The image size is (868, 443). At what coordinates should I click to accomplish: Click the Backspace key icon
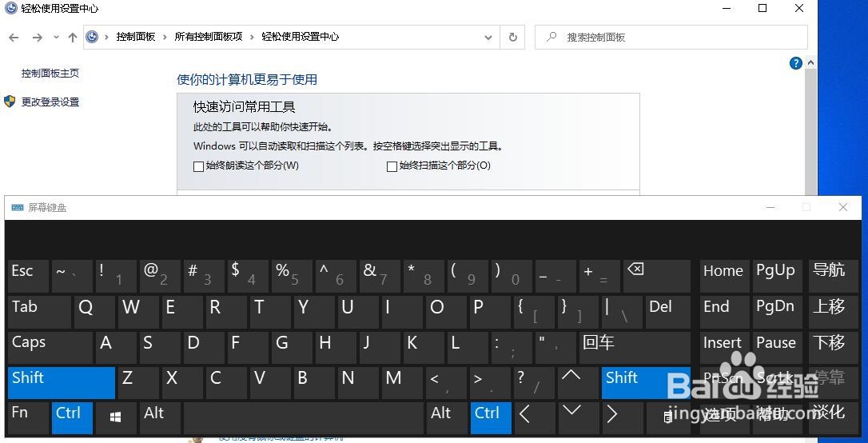tap(657, 276)
